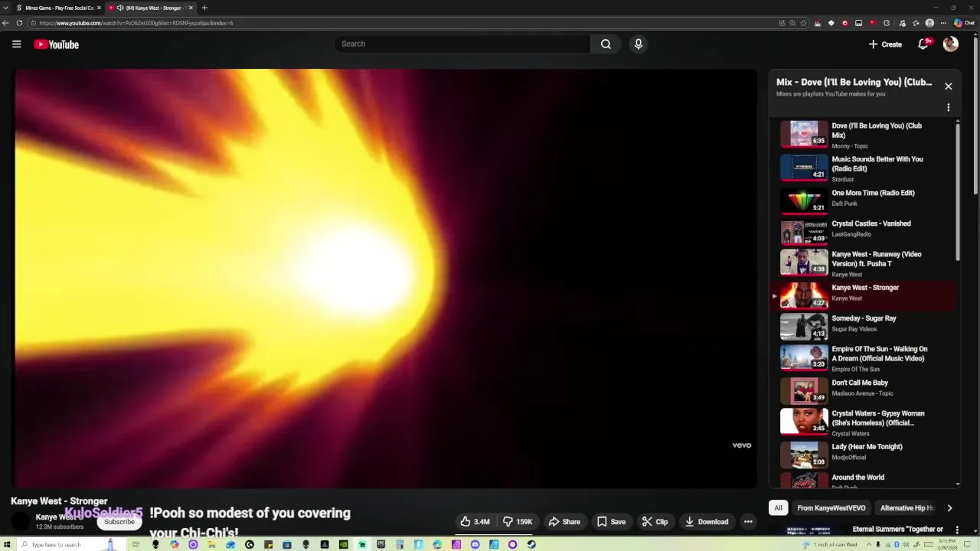Open the account avatar menu
This screenshot has height=551, width=980.
pos(951,44)
